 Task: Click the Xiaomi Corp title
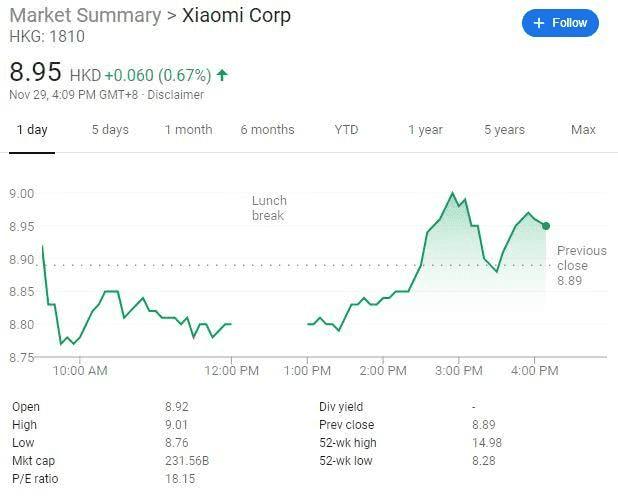click(236, 16)
